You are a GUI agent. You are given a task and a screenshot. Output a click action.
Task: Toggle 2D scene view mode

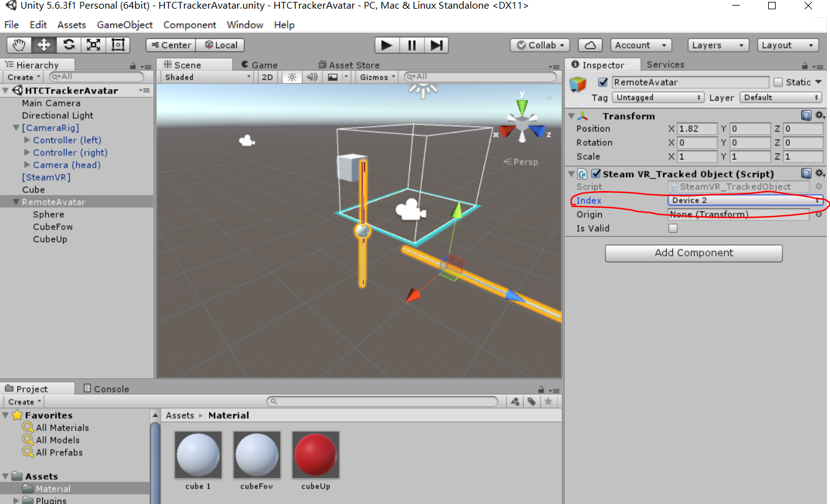point(267,77)
